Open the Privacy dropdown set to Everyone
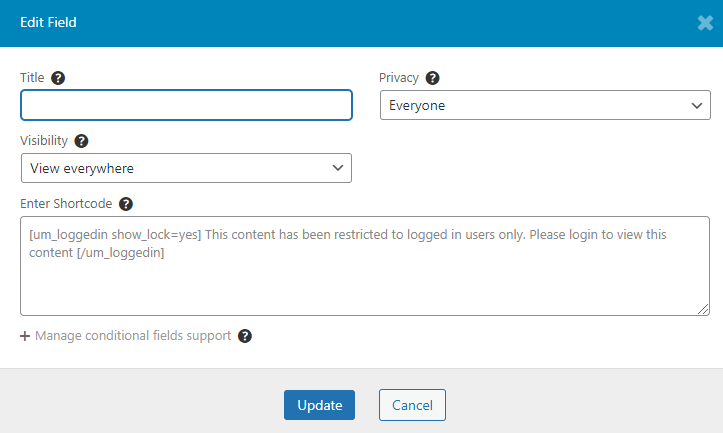Viewport: 723px width, 433px height. (x=545, y=105)
